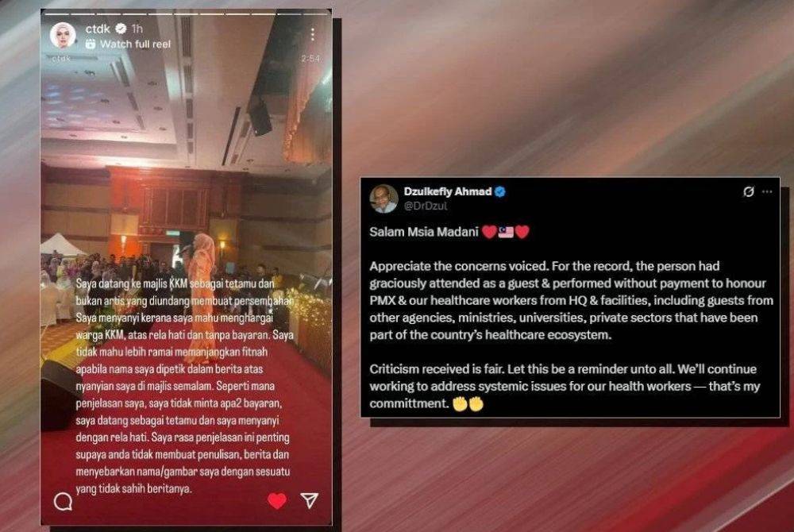Click the Salam Msia Madani tweet text

click(x=424, y=232)
